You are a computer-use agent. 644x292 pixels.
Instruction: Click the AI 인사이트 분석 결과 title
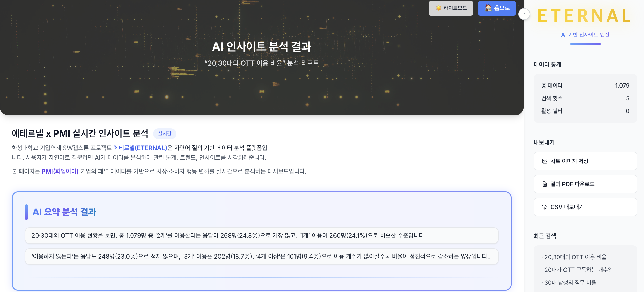pos(262,46)
